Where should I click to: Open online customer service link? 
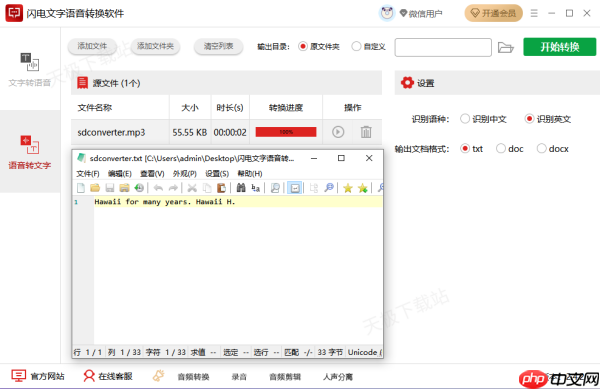click(108, 376)
